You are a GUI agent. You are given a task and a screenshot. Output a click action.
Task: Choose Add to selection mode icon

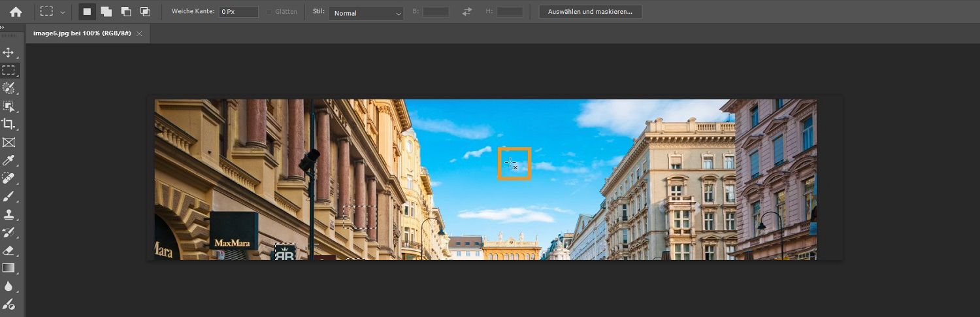[x=106, y=12]
